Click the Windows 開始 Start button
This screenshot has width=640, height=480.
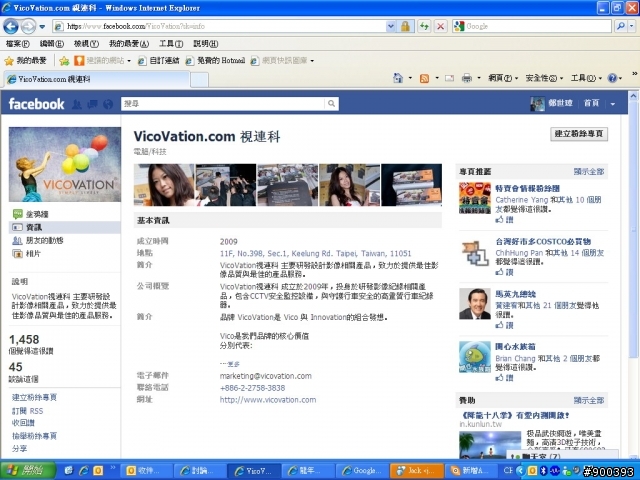click(27, 471)
